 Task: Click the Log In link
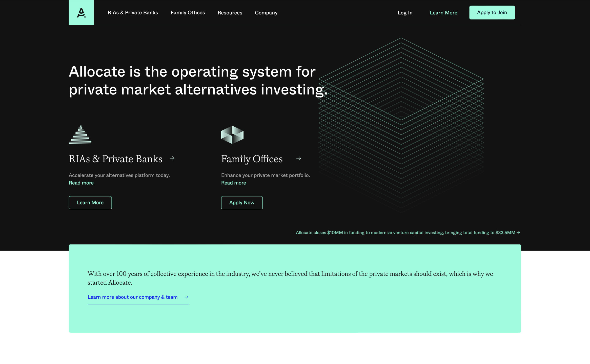[x=405, y=13]
